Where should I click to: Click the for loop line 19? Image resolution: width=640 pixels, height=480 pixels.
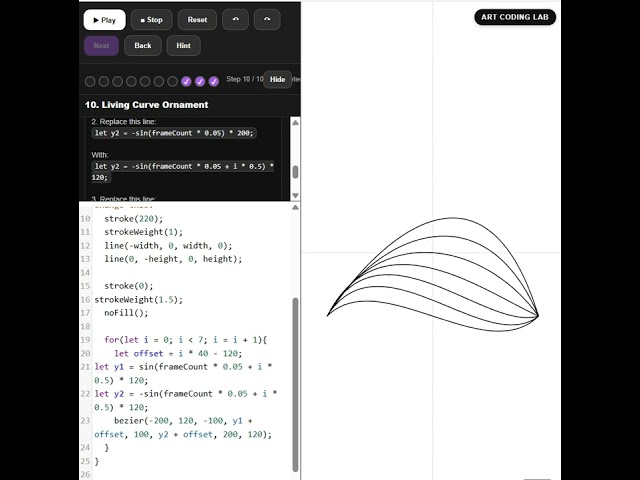(x=185, y=340)
